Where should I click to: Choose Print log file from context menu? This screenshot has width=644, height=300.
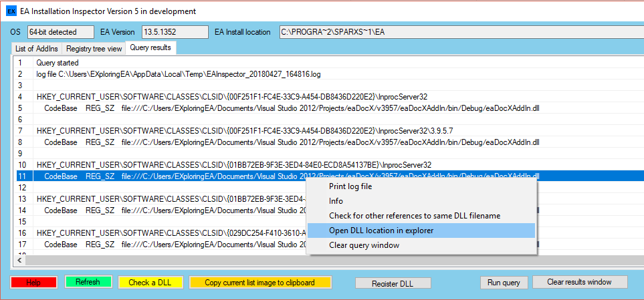(350, 186)
